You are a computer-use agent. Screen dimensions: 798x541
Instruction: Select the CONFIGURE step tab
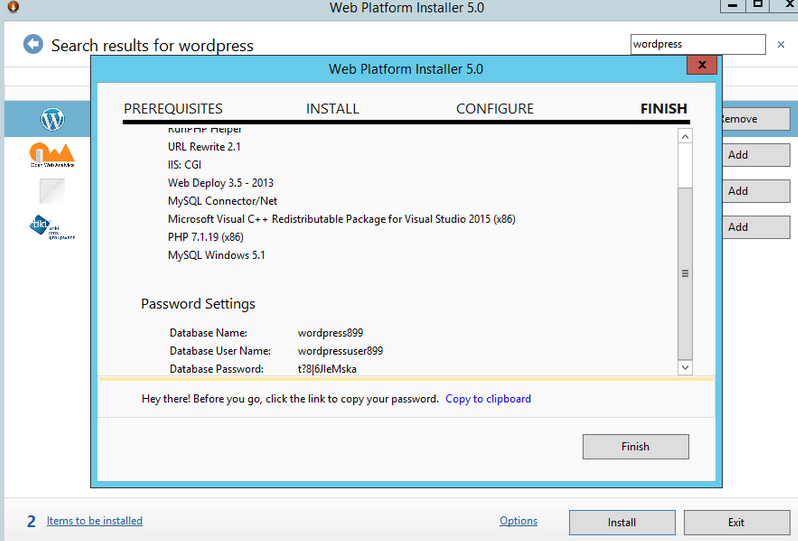point(495,108)
